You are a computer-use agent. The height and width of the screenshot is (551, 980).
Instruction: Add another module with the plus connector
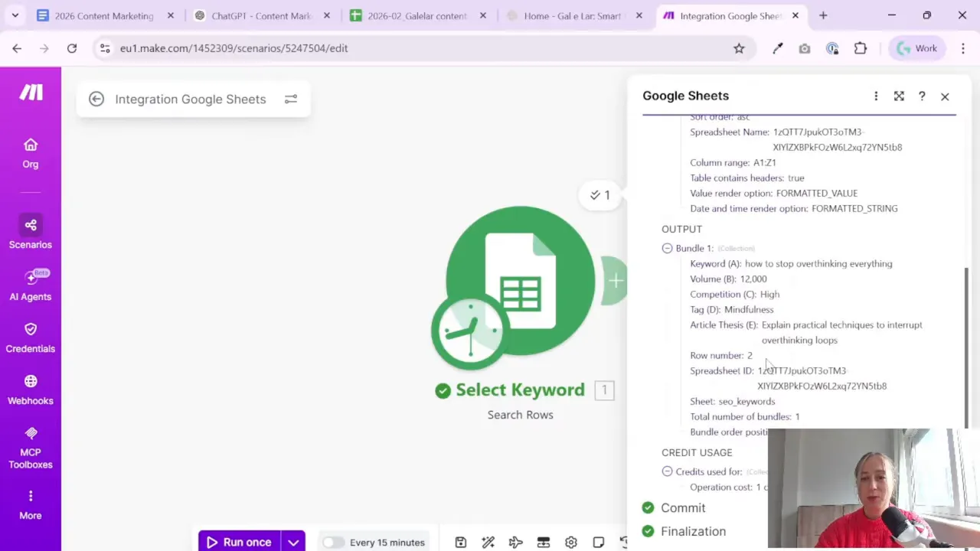coord(615,281)
